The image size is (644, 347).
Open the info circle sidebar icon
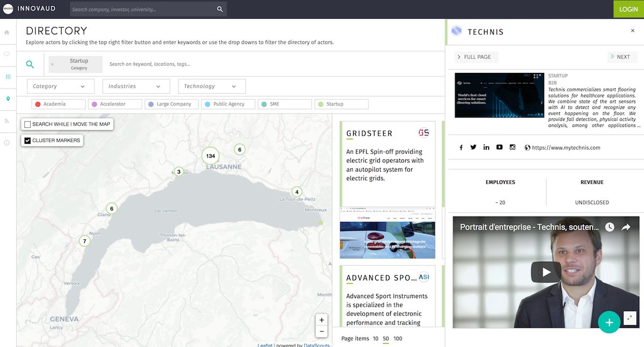point(7,143)
